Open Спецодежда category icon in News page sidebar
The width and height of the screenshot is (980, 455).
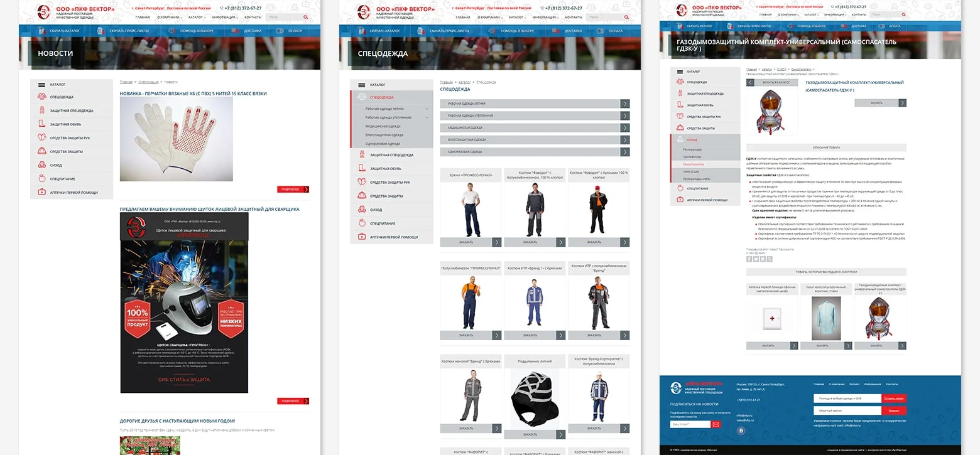[41, 97]
